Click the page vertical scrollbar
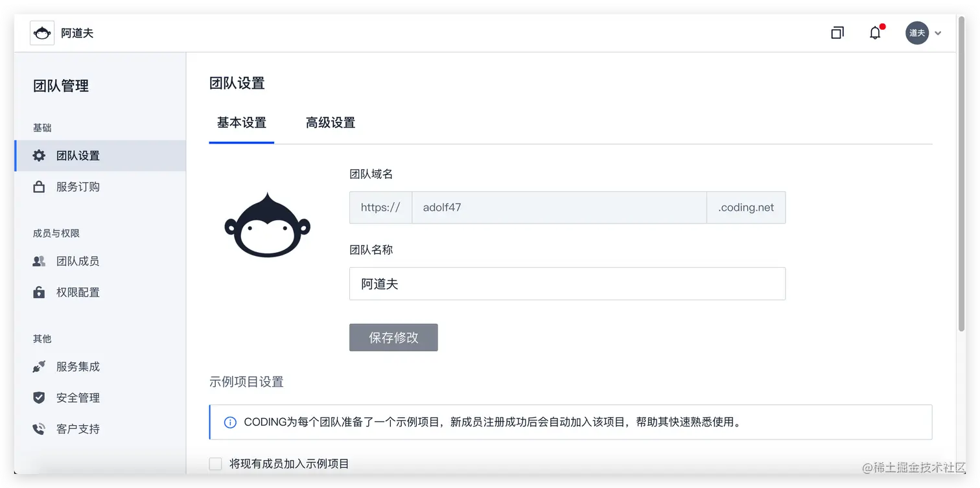This screenshot has width=980, height=488. (x=961, y=175)
